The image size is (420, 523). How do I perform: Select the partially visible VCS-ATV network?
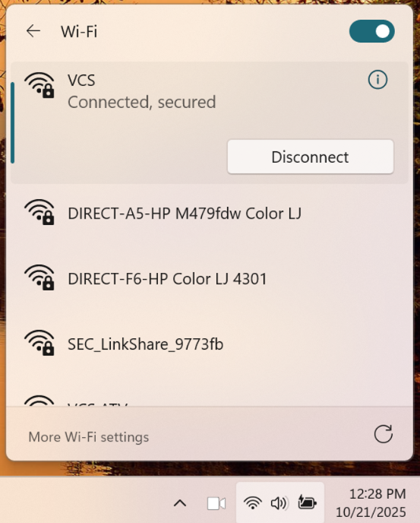[x=210, y=398]
